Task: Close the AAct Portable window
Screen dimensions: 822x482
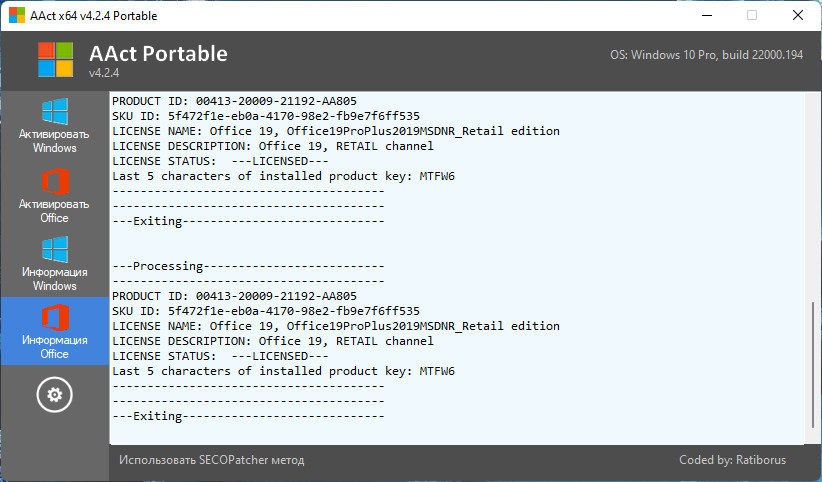Action: pyautogui.click(x=797, y=16)
